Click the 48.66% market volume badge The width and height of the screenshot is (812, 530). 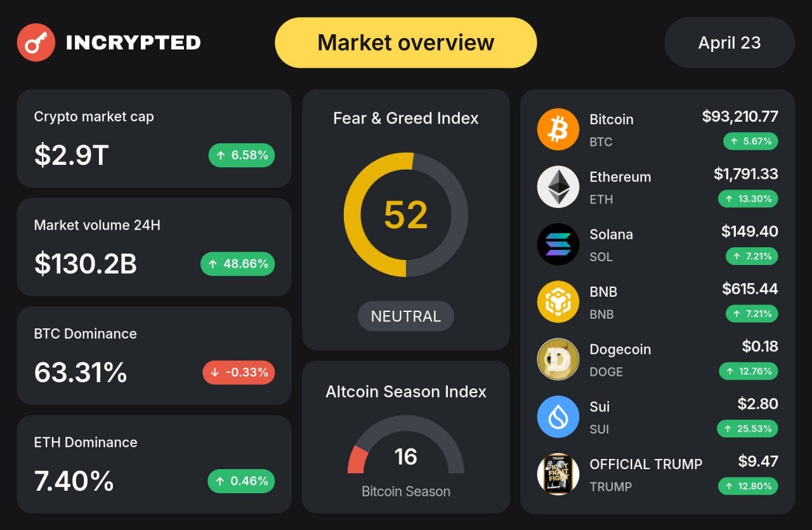(x=238, y=264)
